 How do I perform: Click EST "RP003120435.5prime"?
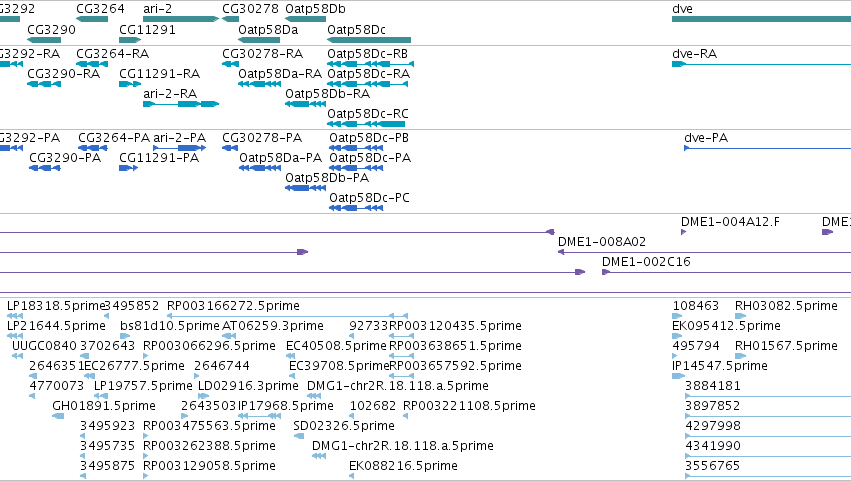tap(456, 326)
